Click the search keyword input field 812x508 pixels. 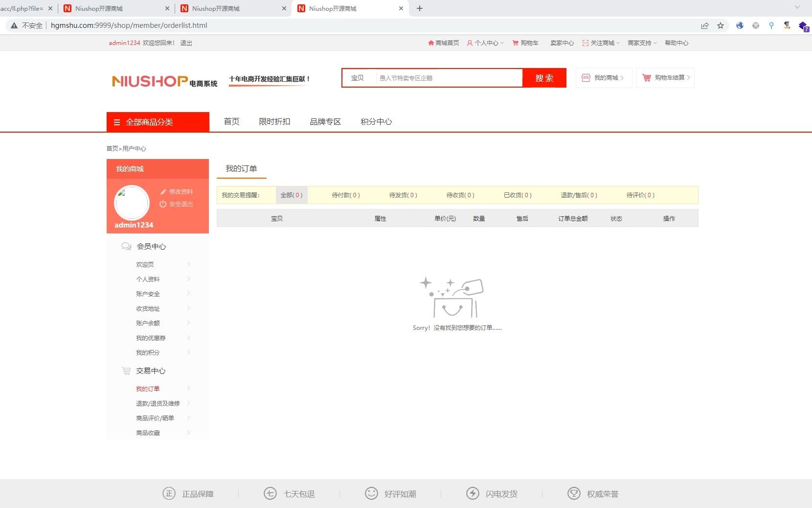coord(449,78)
